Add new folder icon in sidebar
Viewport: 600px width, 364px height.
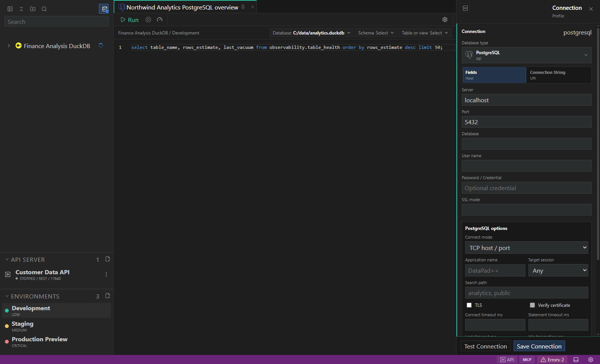tap(33, 9)
